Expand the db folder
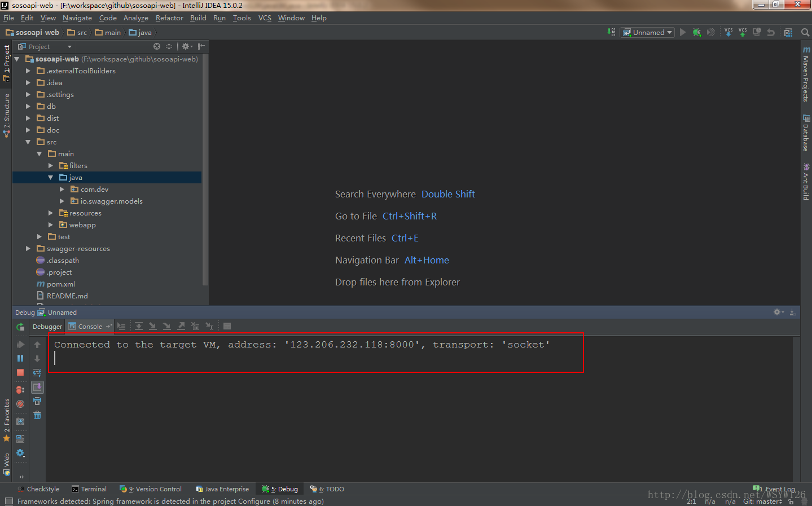 [x=28, y=107]
